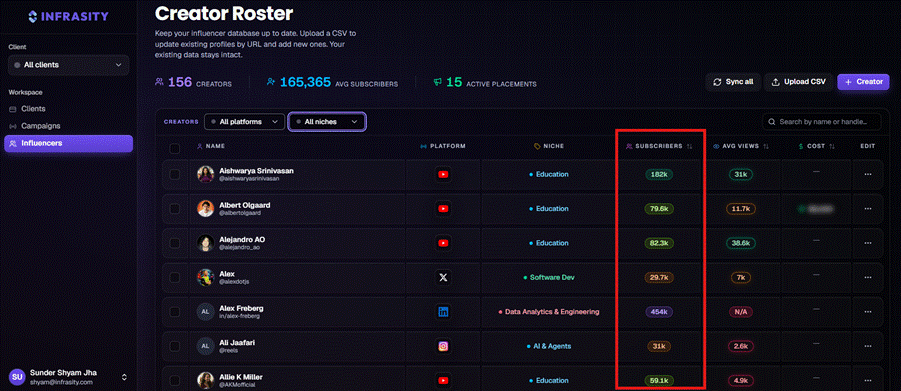Click the Software Dev niche tag

[549, 278]
